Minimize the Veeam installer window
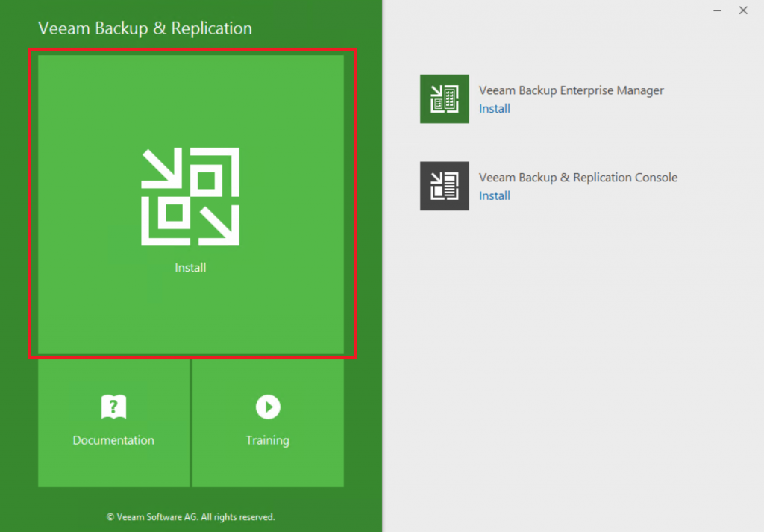 coord(717,10)
